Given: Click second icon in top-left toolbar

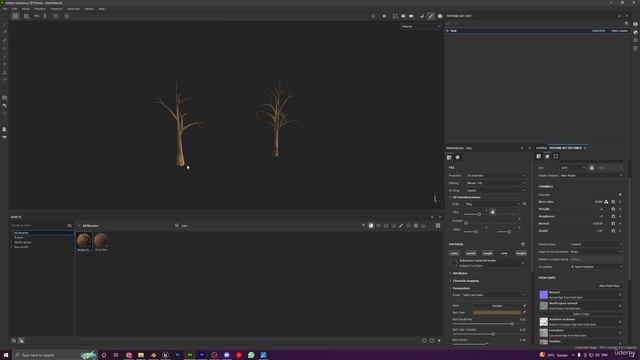Looking at the screenshot, I should point(26,16).
